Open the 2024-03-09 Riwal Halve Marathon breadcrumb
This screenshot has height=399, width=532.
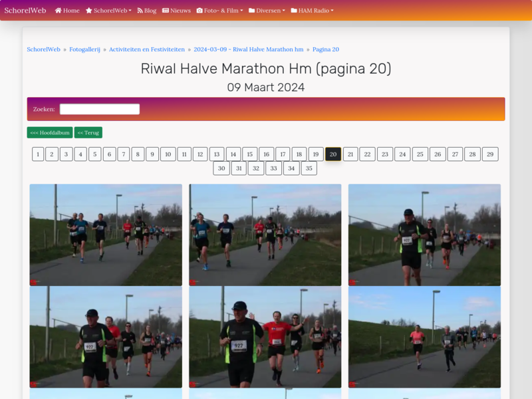click(x=249, y=49)
